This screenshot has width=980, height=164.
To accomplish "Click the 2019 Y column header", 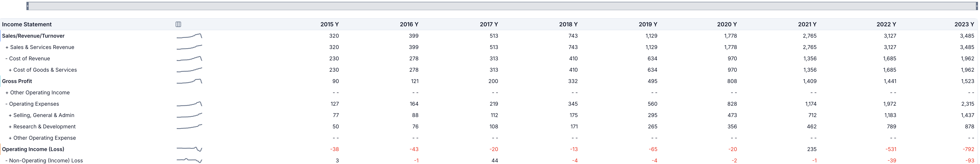I will point(648,24).
